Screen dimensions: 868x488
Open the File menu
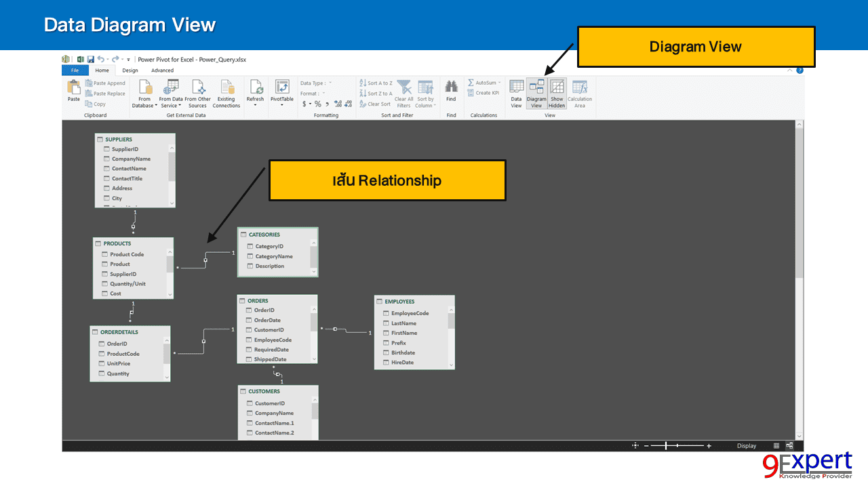pyautogui.click(x=75, y=70)
